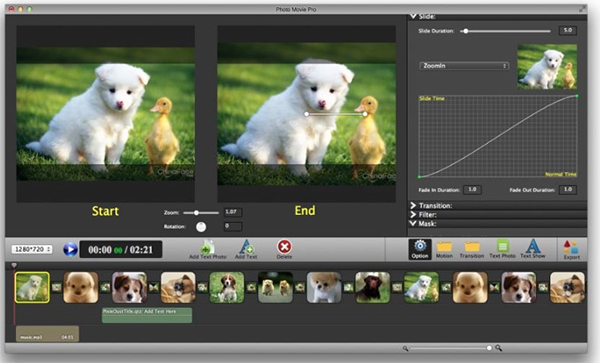Image resolution: width=600 pixels, height=363 pixels.
Task: Click the Rotation dial knob
Action: pos(201,227)
